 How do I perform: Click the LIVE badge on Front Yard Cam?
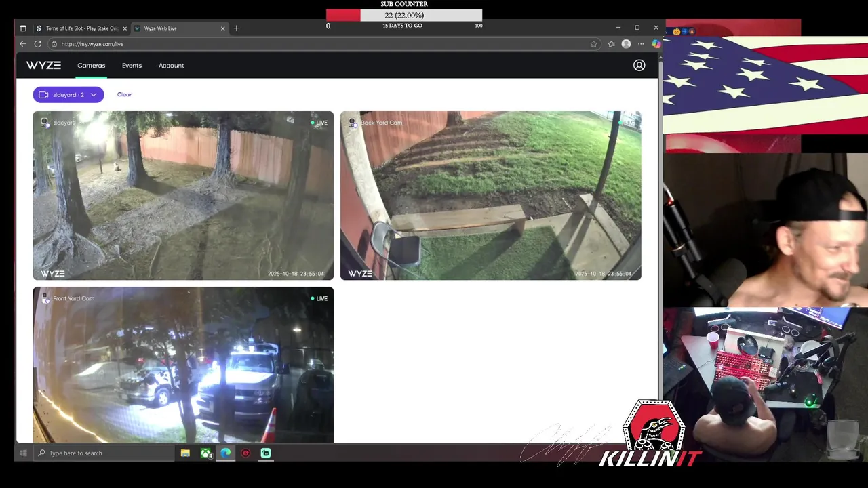319,298
